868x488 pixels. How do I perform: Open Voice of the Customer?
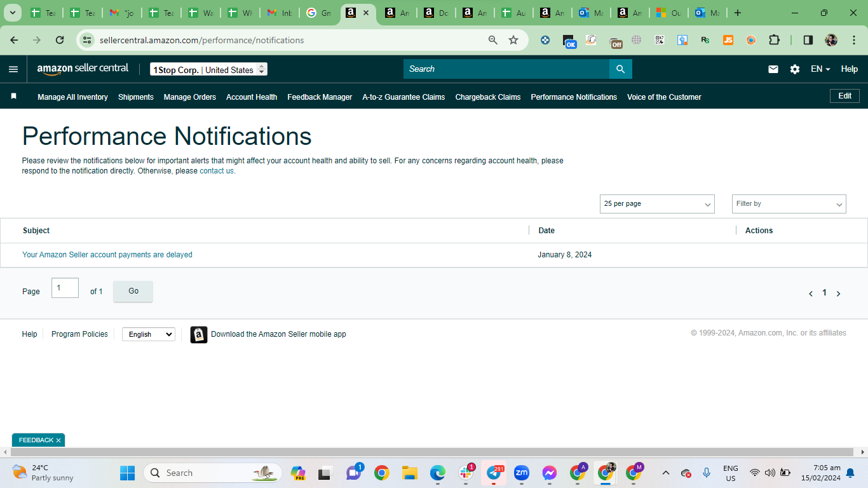tap(664, 97)
